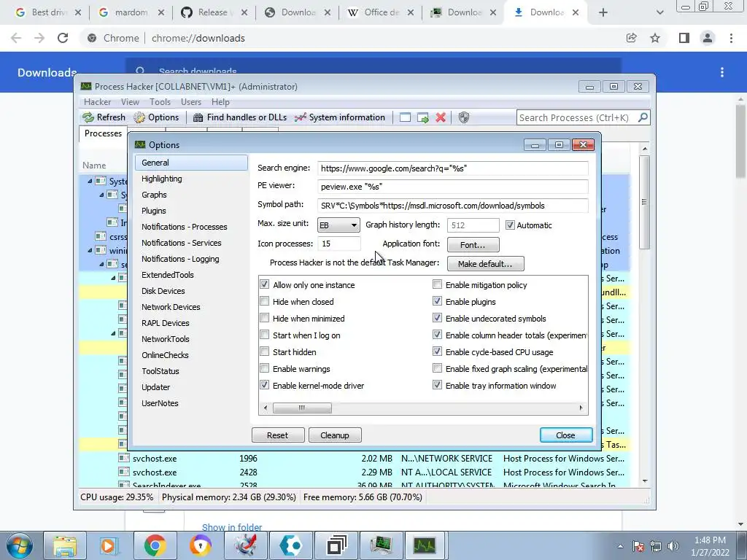Click the shield icon in the toolbar
Viewport: 747px width, 560px height.
click(x=463, y=117)
